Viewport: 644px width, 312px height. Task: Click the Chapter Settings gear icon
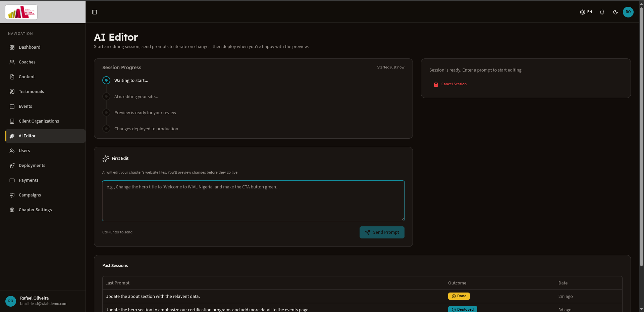pos(12,210)
